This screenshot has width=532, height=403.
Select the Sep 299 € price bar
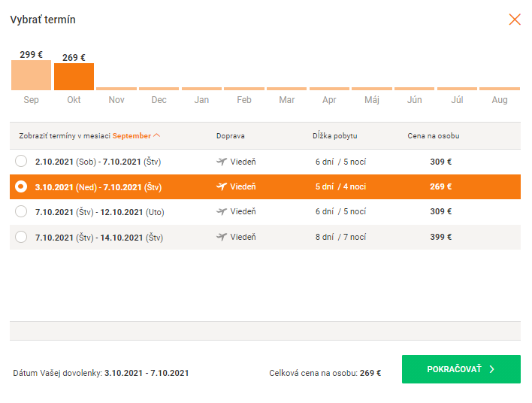[x=32, y=75]
